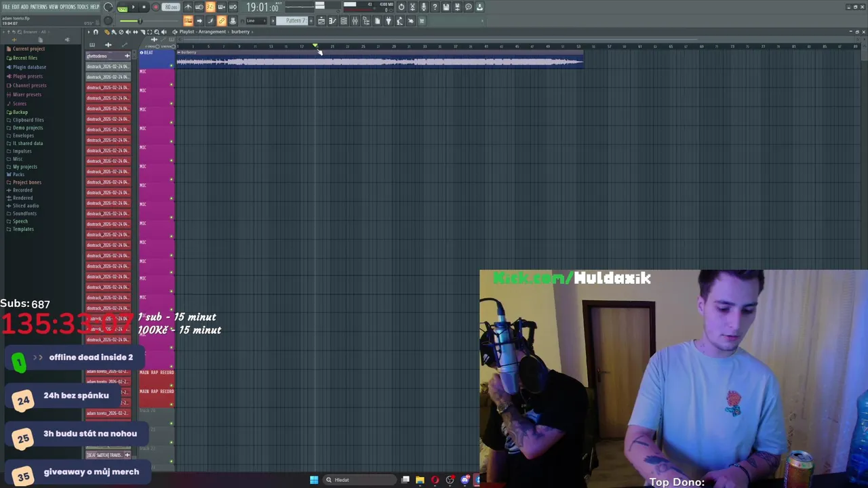Expand the Current project folder
This screenshot has height=488, width=868.
[x=28, y=49]
